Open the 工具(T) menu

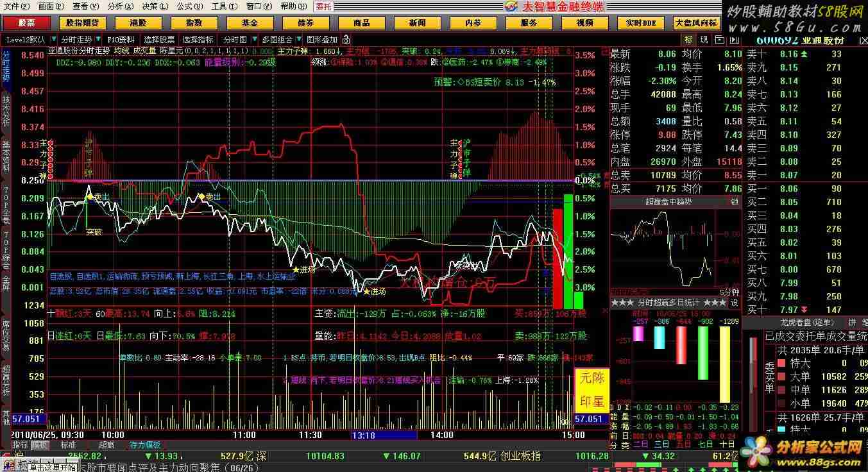(x=224, y=6)
